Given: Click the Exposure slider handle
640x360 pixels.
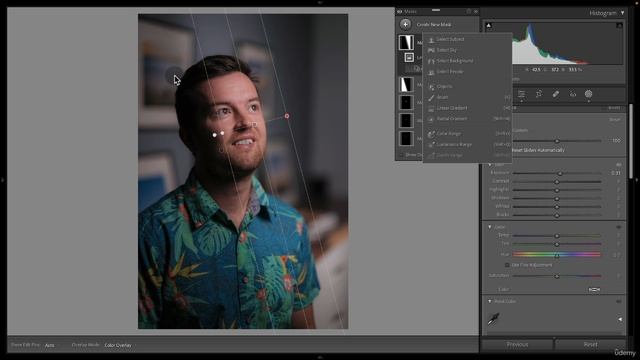Looking at the screenshot, I should coord(560,173).
